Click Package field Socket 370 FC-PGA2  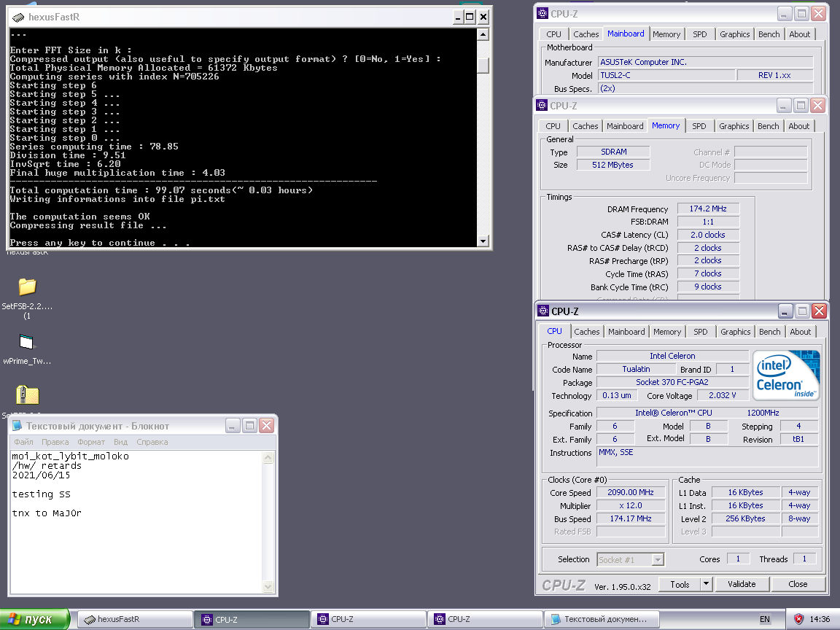click(x=672, y=383)
